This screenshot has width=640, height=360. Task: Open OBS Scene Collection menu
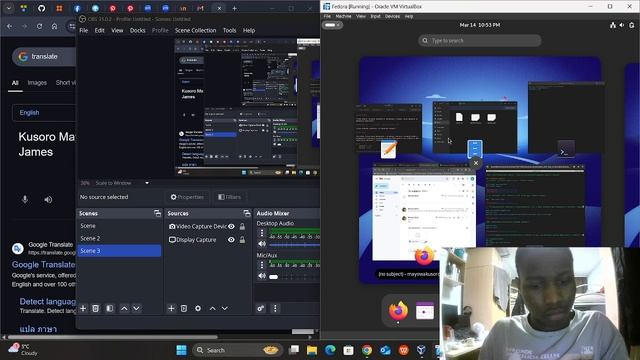196,30
